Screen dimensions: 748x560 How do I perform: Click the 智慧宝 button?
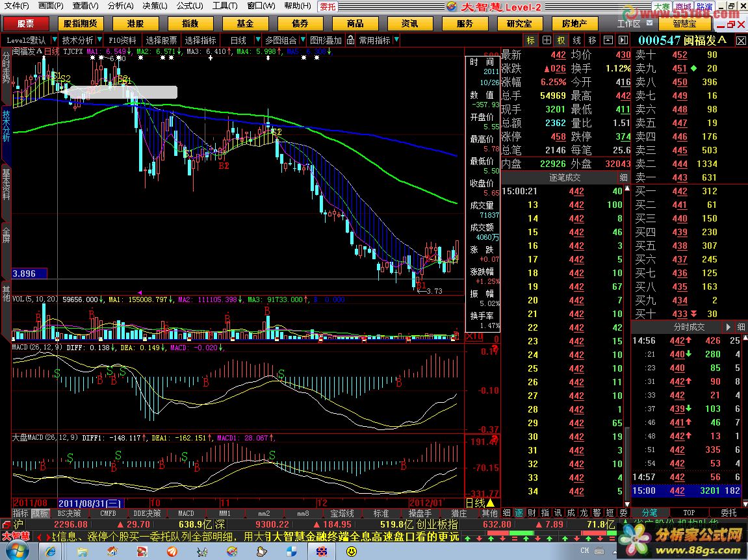684,23
